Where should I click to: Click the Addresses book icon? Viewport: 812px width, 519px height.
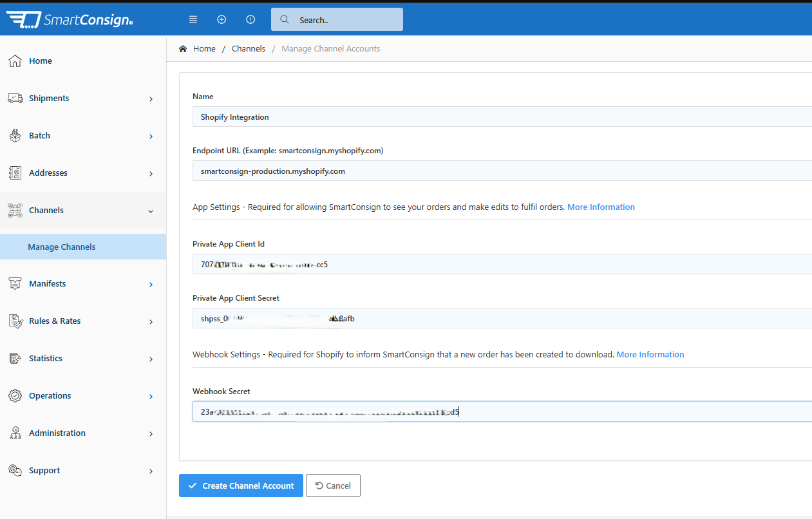pos(15,173)
